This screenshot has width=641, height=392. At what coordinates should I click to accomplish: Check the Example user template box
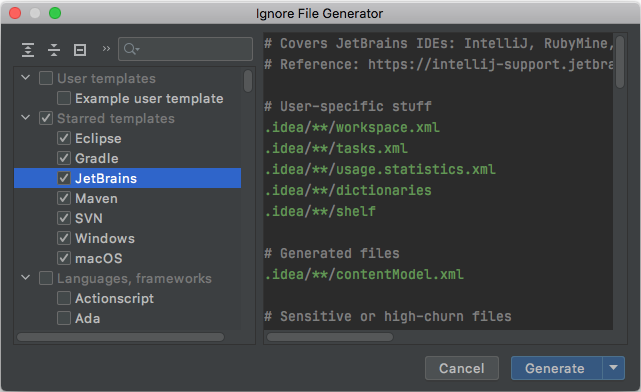pos(64,98)
